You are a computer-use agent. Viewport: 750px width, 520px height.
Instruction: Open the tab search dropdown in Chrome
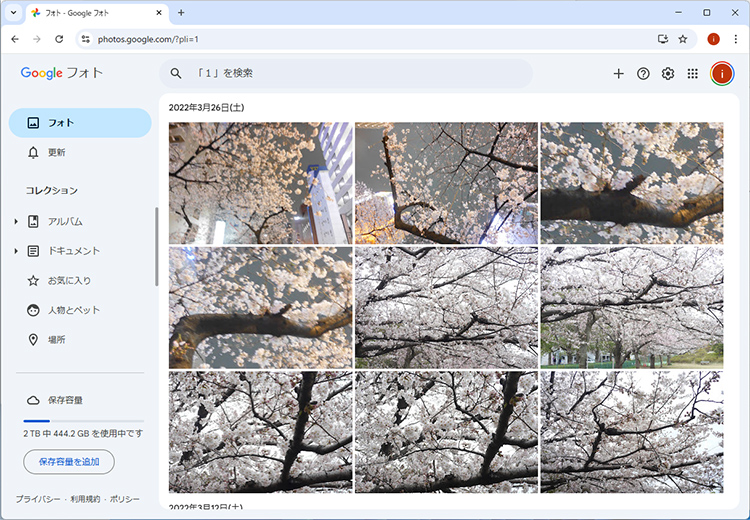(x=12, y=13)
